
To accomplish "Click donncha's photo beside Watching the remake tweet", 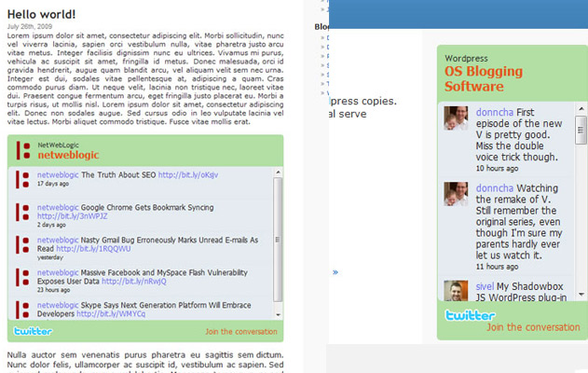I will pos(456,194).
